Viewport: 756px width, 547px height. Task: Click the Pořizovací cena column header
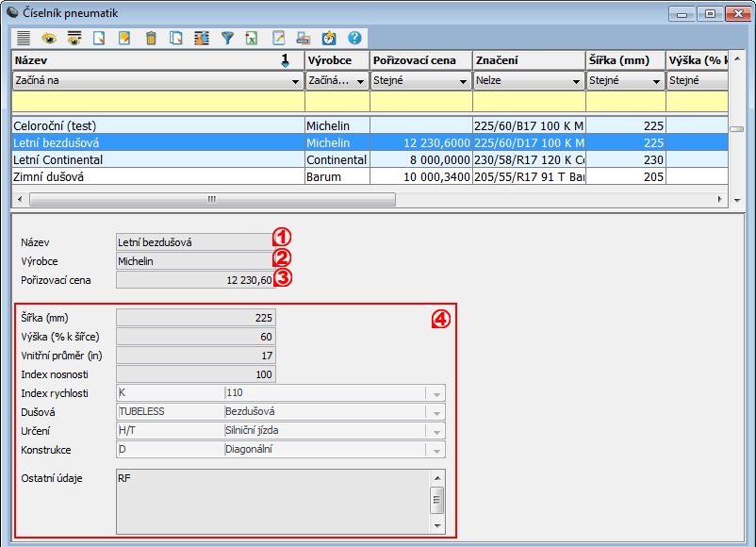420,60
